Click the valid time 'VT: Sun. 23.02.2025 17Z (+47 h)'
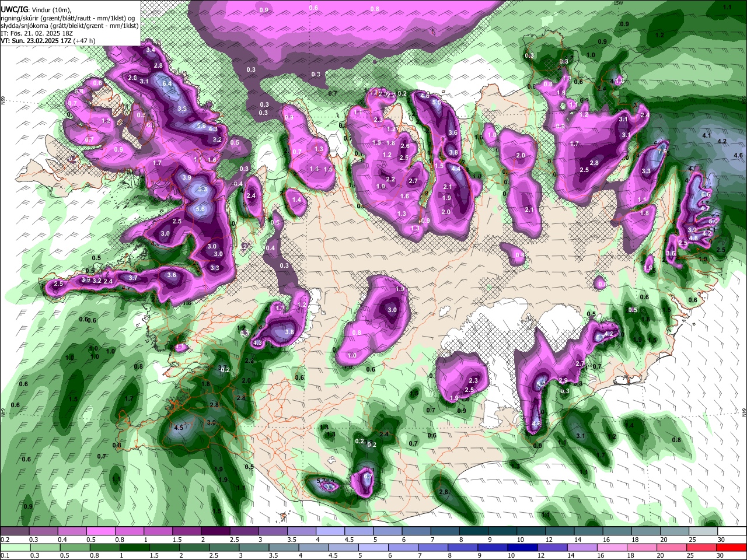The image size is (747, 560). click(x=48, y=41)
